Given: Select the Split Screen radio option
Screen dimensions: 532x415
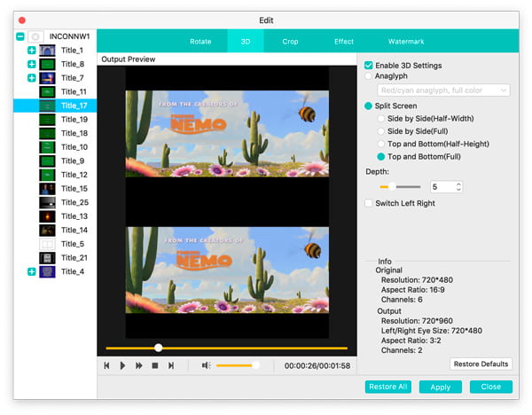Looking at the screenshot, I should pyautogui.click(x=369, y=106).
